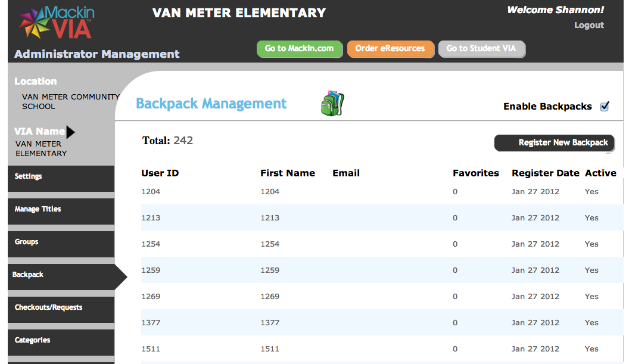Open the Categories section
Image resolution: width=629 pixels, height=364 pixels.
click(x=61, y=341)
